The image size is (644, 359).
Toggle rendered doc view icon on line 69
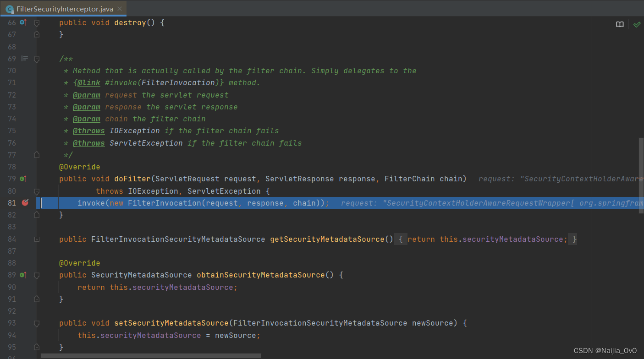25,59
